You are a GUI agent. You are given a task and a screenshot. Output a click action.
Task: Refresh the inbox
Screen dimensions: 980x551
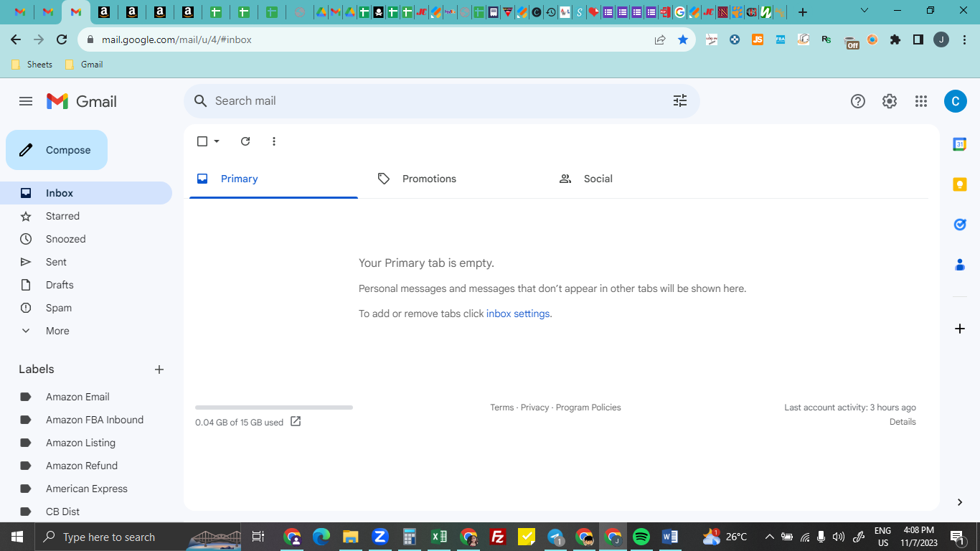point(245,141)
